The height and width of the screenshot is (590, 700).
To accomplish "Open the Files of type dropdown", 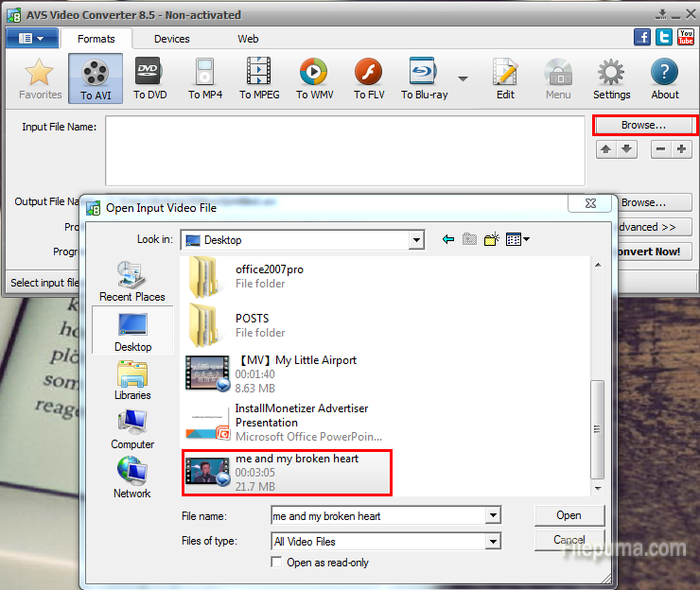I will click(x=492, y=542).
